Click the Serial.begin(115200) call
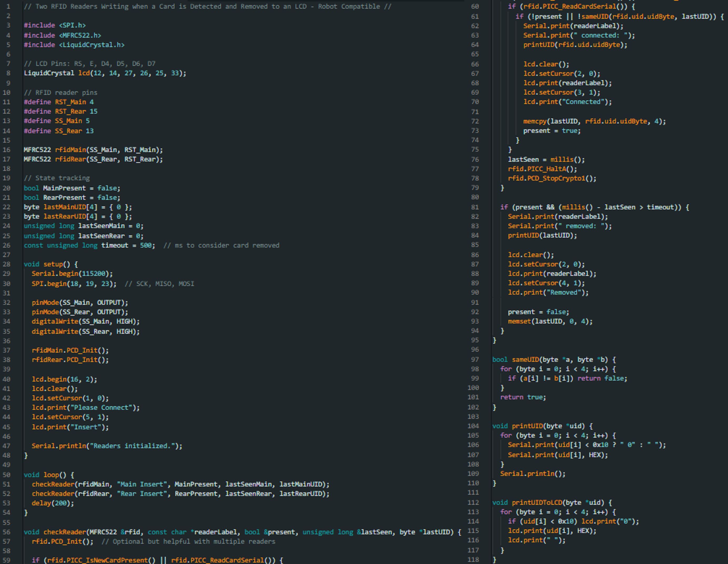This screenshot has width=728, height=564. pyautogui.click(x=72, y=274)
